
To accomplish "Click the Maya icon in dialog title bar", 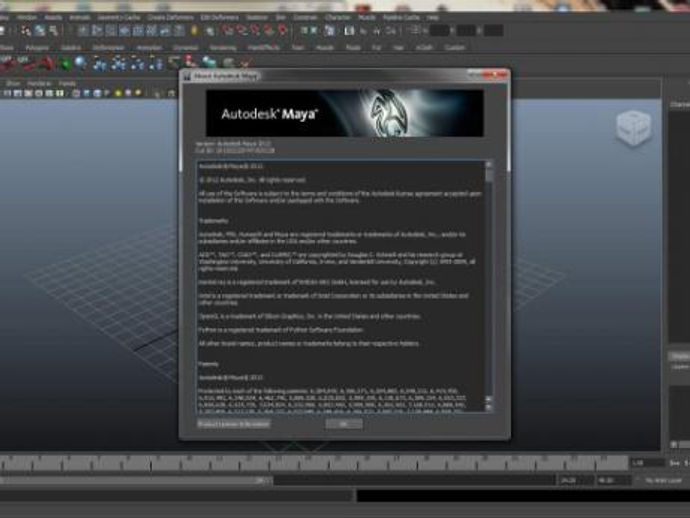I will [187, 76].
